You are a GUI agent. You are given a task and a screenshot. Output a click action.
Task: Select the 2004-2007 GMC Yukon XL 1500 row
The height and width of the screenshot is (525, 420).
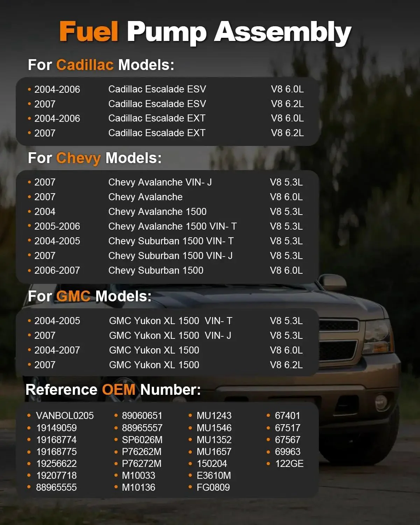coord(165,350)
